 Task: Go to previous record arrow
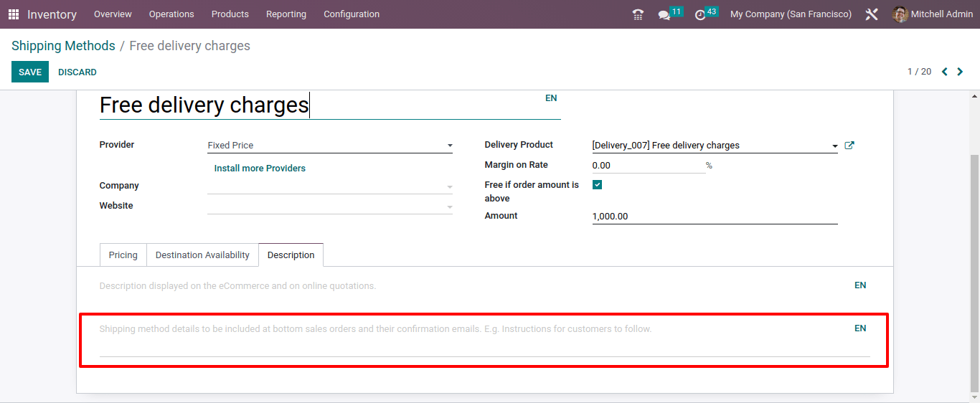[944, 72]
